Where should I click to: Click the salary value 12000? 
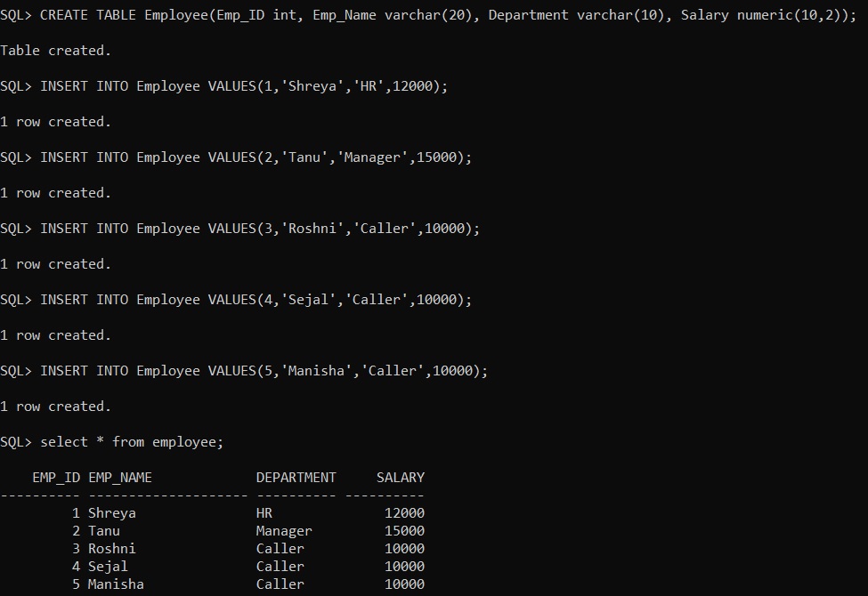pyautogui.click(x=405, y=513)
